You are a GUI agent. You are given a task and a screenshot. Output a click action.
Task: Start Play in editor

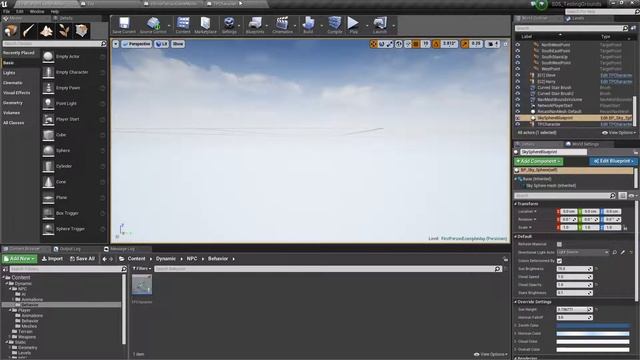point(353,25)
